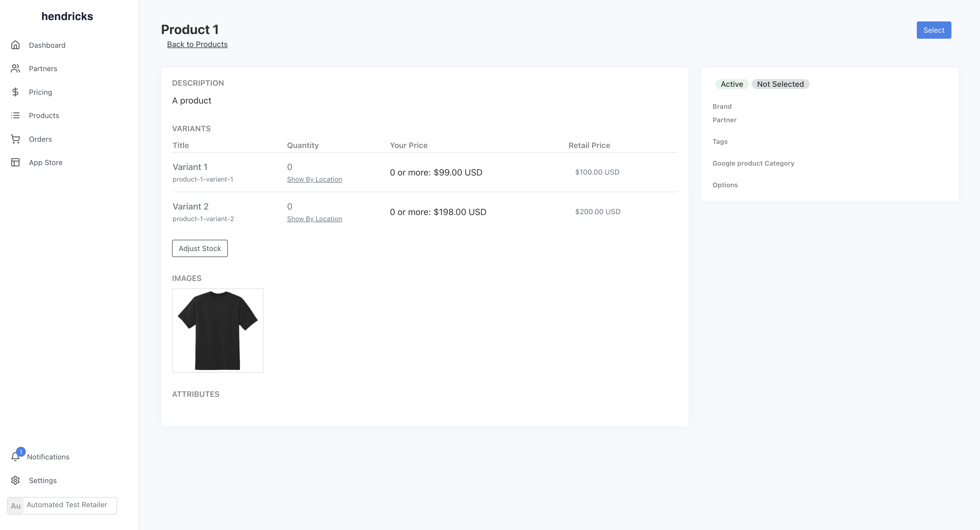Click the A product description text
Viewport: 980px width, 530px height.
(191, 101)
